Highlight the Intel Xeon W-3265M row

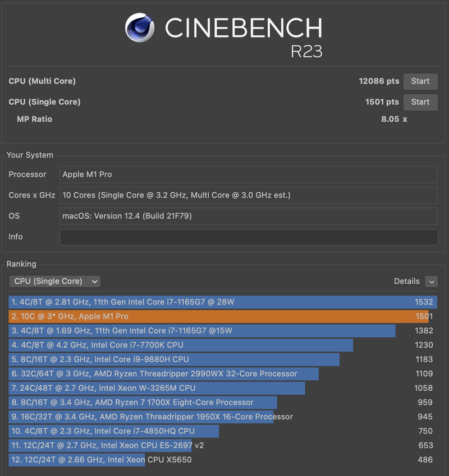pyautogui.click(x=222, y=388)
